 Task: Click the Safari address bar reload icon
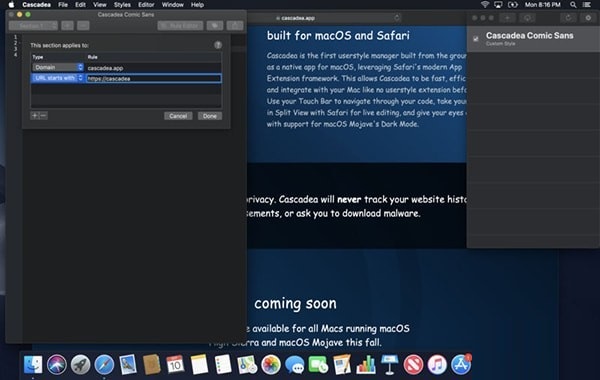pyautogui.click(x=397, y=18)
